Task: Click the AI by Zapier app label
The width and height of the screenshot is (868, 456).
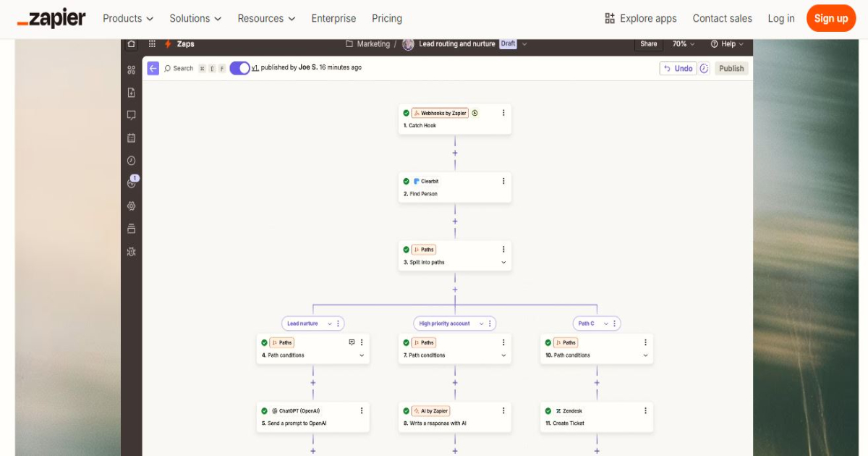Action: click(x=430, y=410)
